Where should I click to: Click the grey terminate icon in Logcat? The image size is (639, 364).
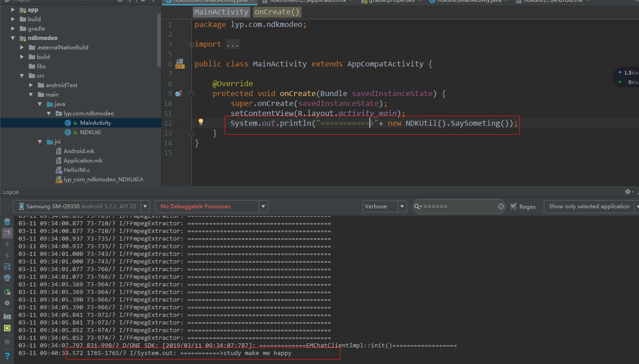pyautogui.click(x=7, y=342)
